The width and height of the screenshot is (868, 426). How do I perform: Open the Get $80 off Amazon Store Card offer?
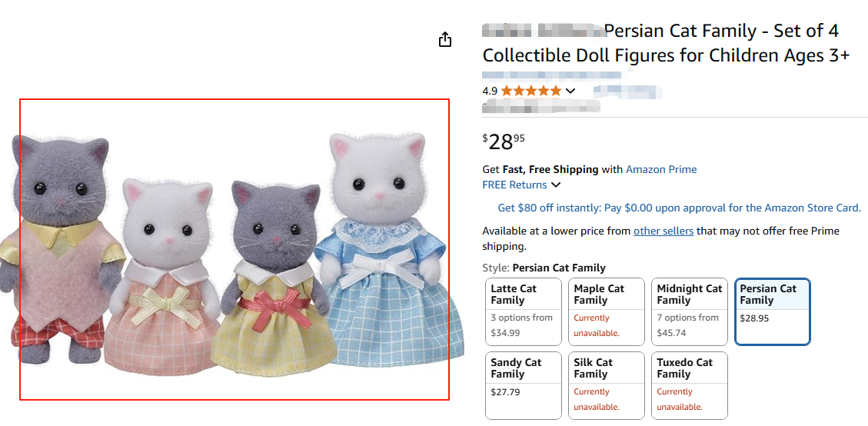pyautogui.click(x=679, y=208)
